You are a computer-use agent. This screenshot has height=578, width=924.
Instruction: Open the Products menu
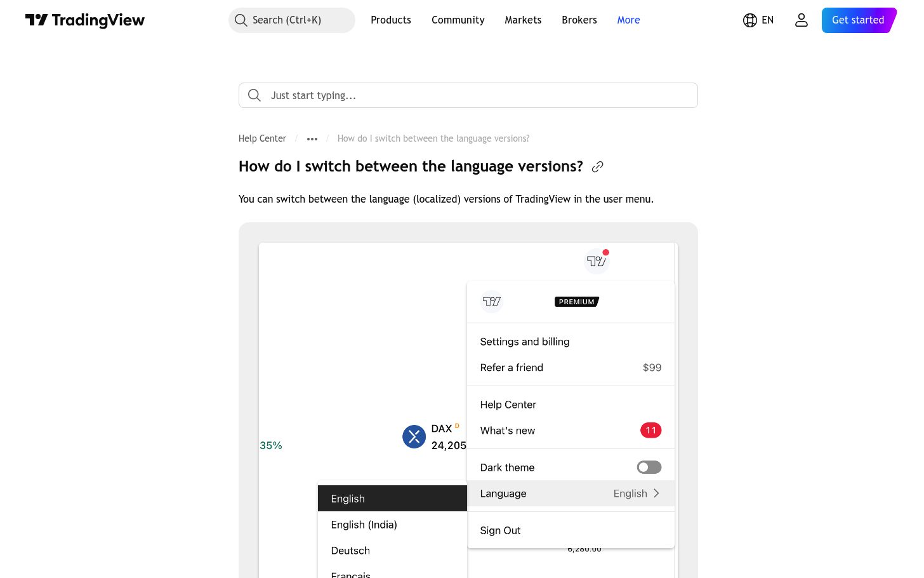coord(391,20)
